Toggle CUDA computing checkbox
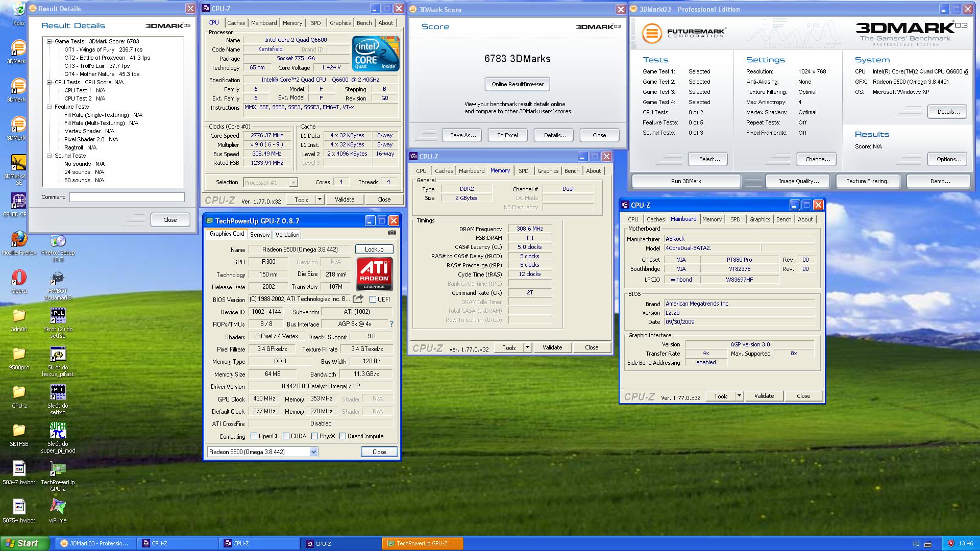980x551 pixels. pyautogui.click(x=286, y=436)
